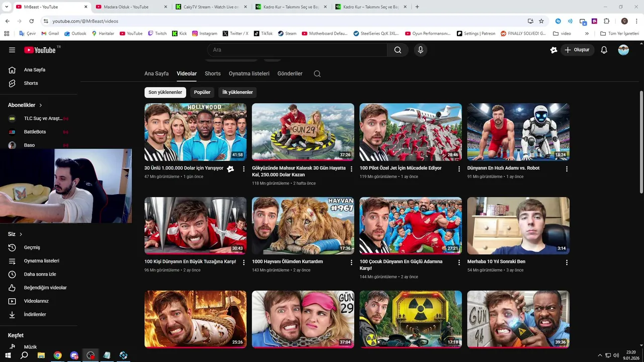The width and height of the screenshot is (644, 362).
Task: Go back in browser
Action: tap(7, 21)
